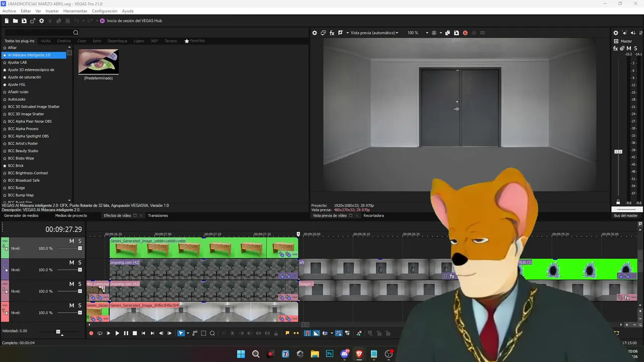Open the split-screen view dropdown arrow

coord(347,33)
